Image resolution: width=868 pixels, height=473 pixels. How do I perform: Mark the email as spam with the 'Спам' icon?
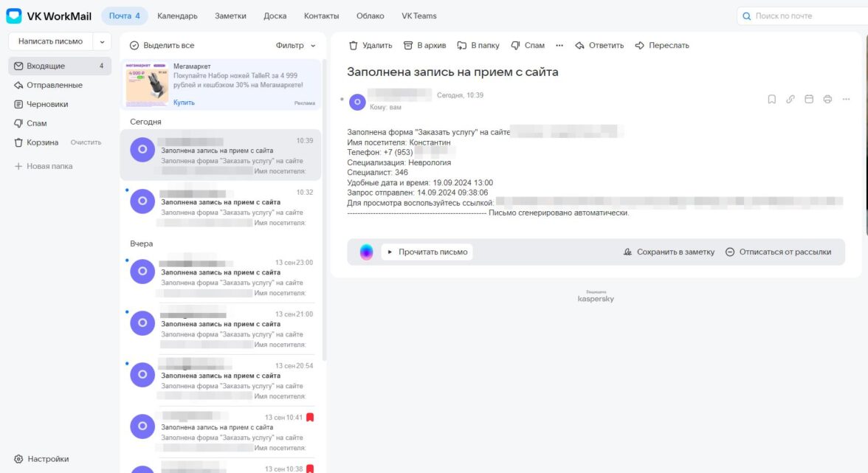point(515,46)
